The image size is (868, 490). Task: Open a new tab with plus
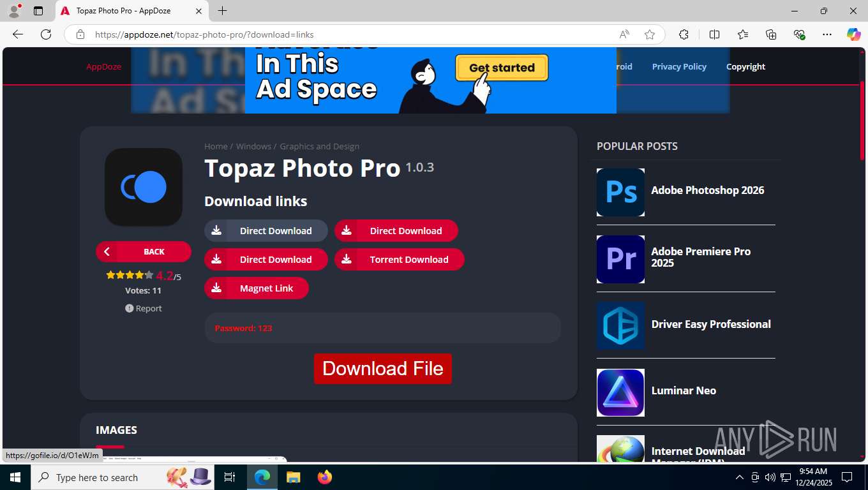[x=222, y=11]
